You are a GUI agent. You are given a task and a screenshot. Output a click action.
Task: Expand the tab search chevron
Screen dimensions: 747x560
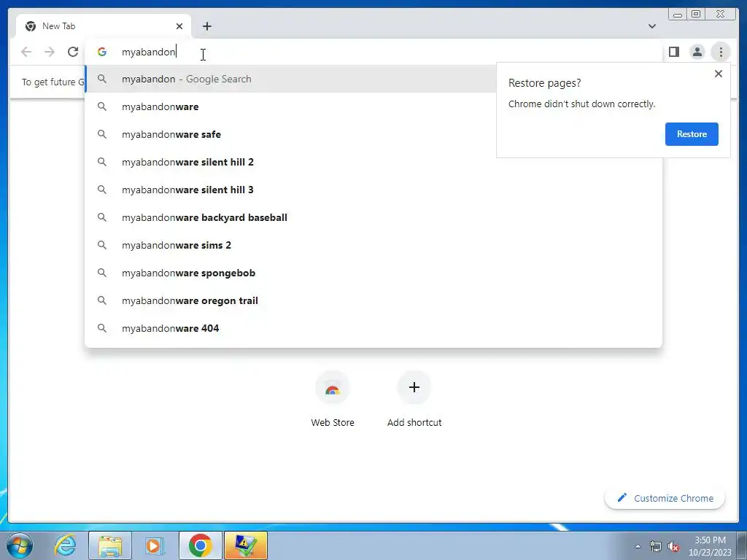pos(652,26)
